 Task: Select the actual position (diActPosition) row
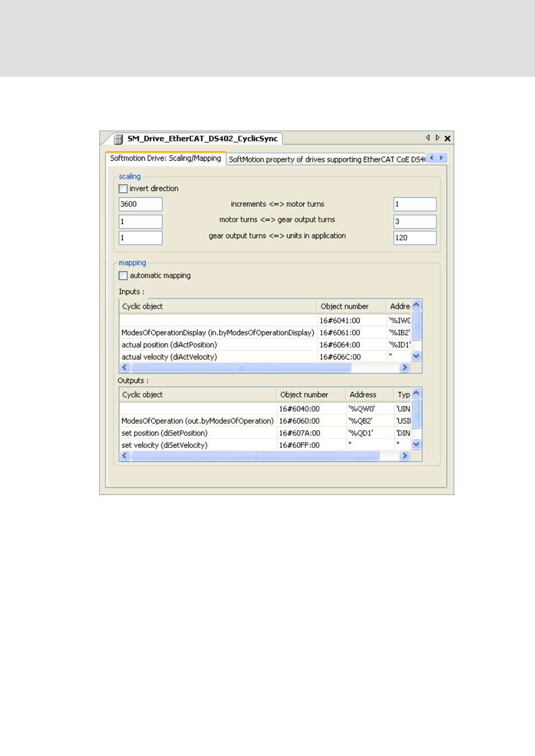coord(266,345)
